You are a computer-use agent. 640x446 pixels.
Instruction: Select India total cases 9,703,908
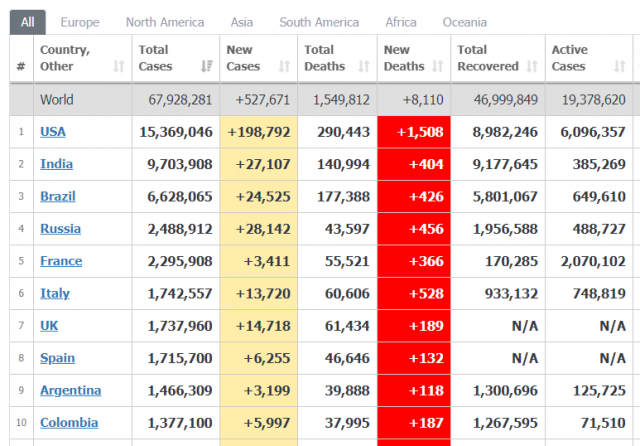point(180,164)
